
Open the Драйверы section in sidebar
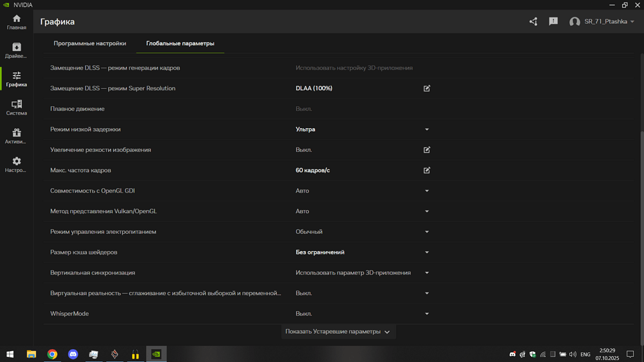point(17,50)
